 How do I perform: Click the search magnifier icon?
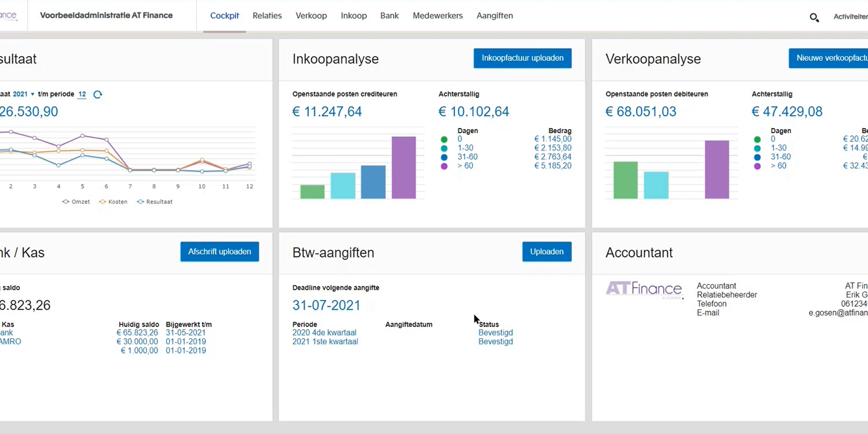click(814, 17)
